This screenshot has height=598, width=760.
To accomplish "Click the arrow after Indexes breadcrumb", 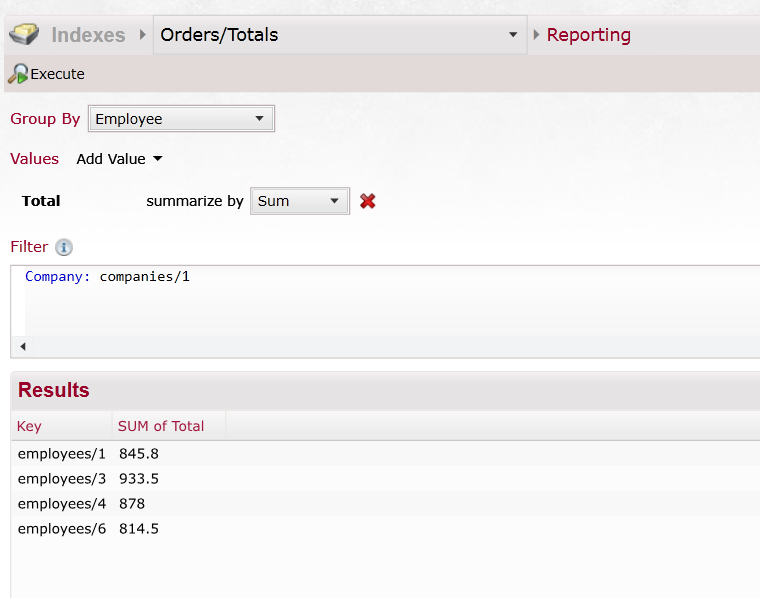I will 142,34.
